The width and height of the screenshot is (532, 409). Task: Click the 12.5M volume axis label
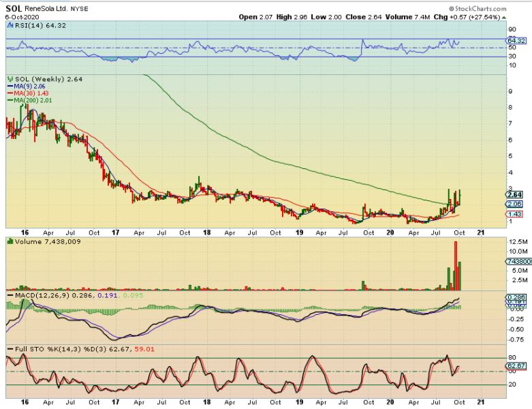518,242
